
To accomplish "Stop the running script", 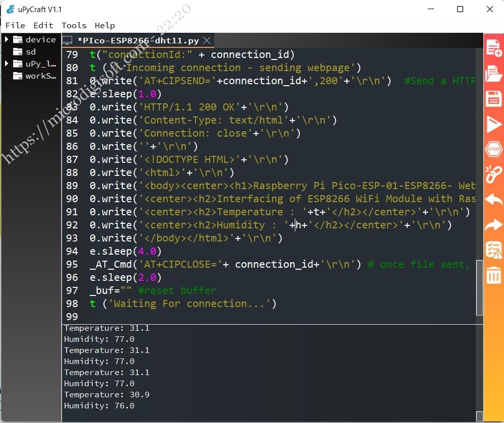I will [493, 149].
